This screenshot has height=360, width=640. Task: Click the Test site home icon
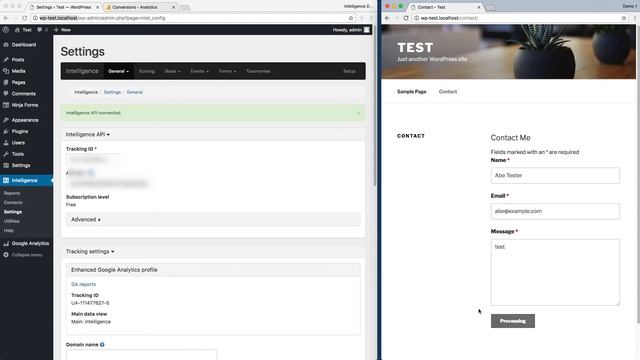tap(17, 30)
